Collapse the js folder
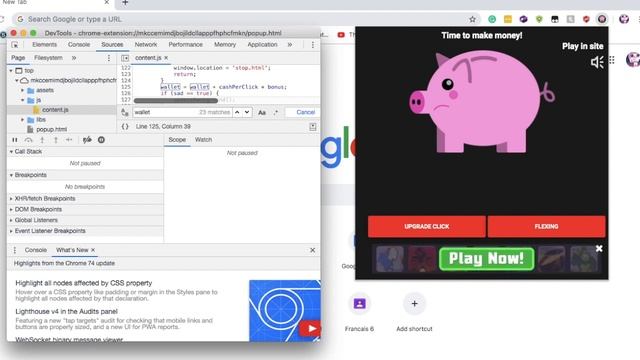This screenshot has width=640, height=360. (23, 100)
